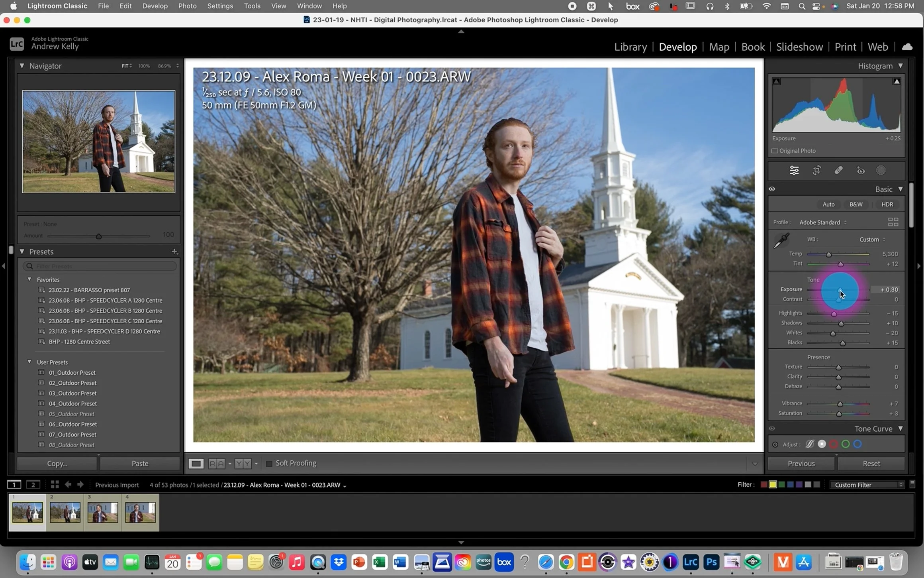Click the Reset button
The height and width of the screenshot is (578, 924).
click(x=871, y=463)
